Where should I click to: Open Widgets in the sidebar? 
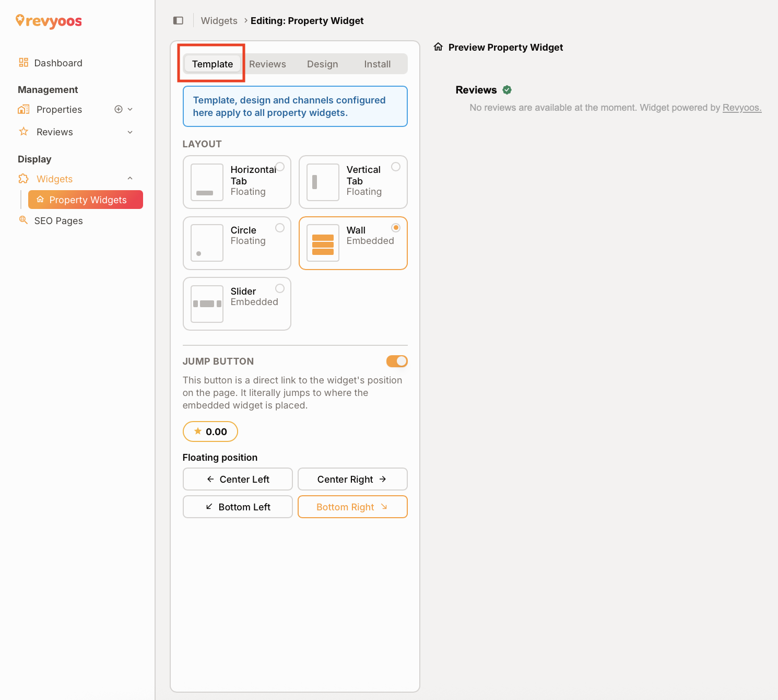click(x=54, y=179)
